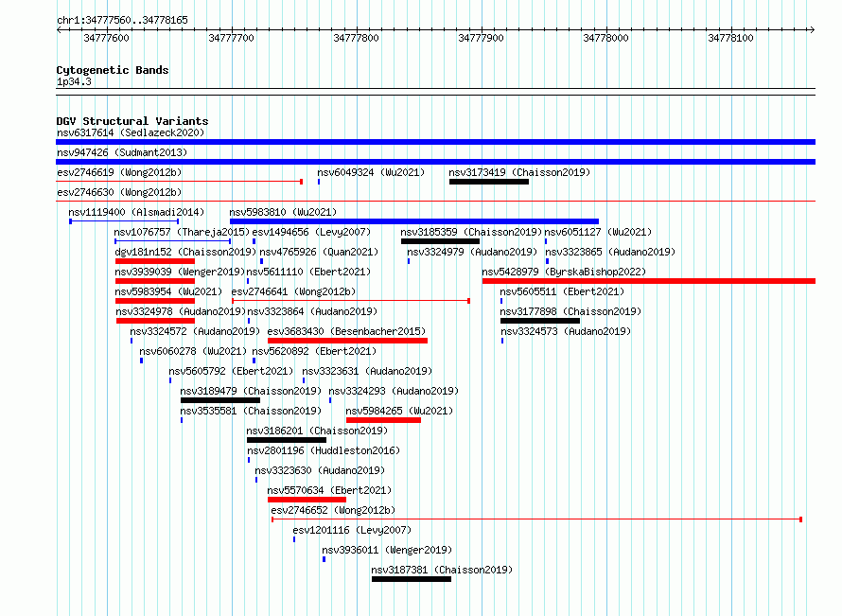This screenshot has width=842, height=616.
Task: Open nsv3189479 (Chaisson2019) variant
Action: [251, 391]
